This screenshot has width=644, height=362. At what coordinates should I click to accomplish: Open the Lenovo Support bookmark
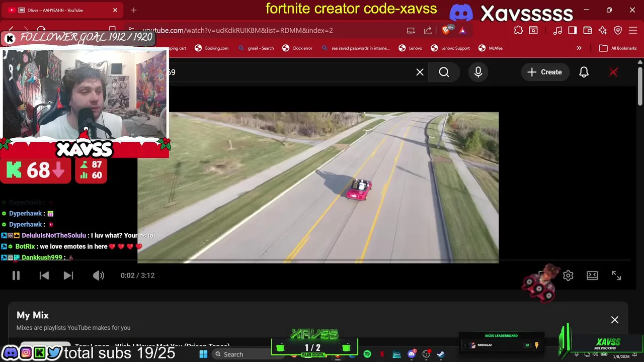450,48
